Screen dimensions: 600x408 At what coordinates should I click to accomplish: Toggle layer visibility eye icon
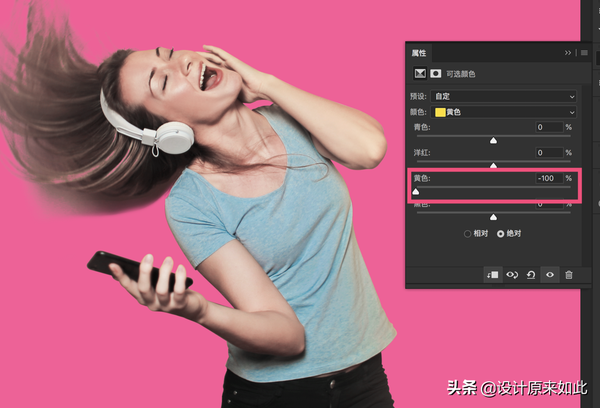coord(549,274)
